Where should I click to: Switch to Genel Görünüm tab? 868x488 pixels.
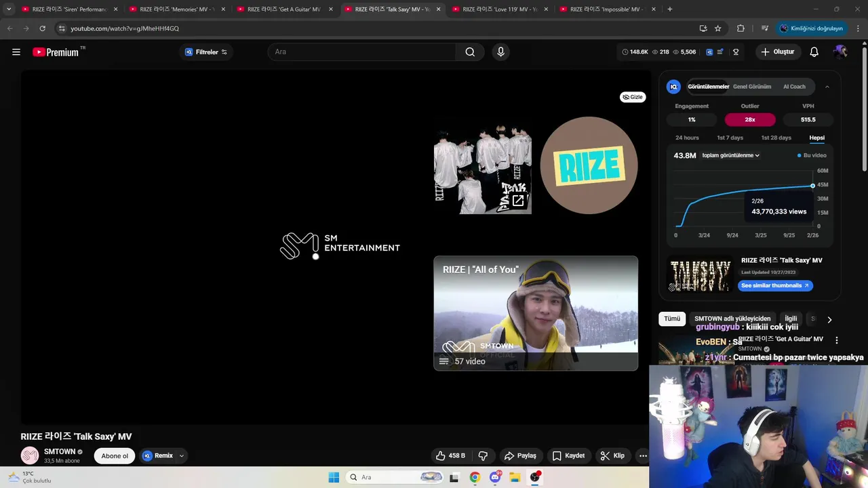click(752, 87)
